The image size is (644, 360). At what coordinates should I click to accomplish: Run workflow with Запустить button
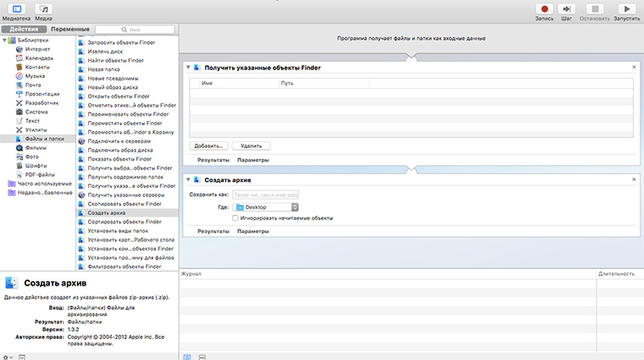coord(626,8)
